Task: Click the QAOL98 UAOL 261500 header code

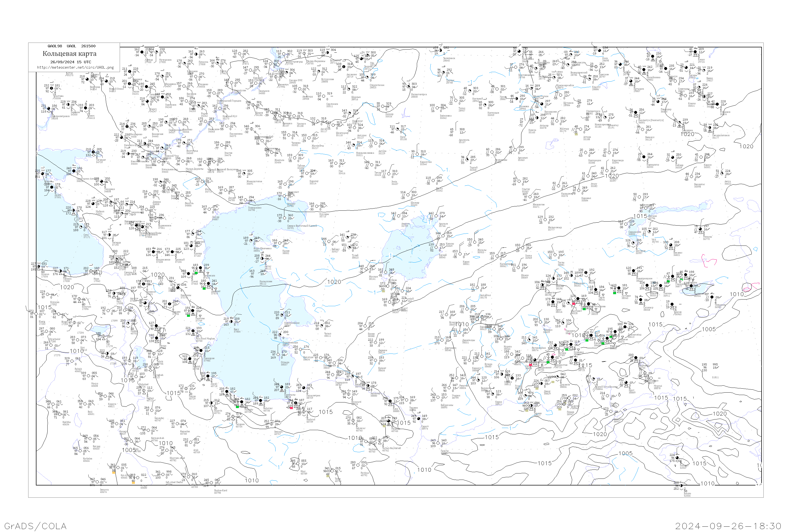Action: pyautogui.click(x=72, y=46)
